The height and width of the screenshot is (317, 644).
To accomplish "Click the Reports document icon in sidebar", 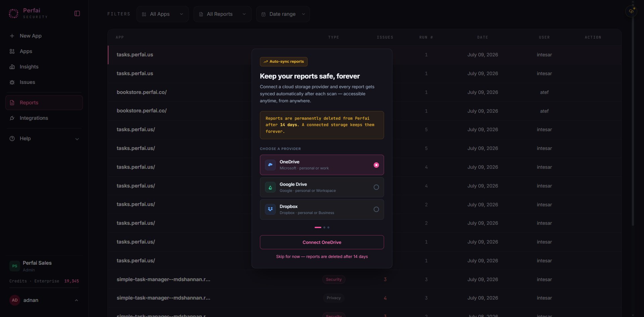I will point(12,103).
